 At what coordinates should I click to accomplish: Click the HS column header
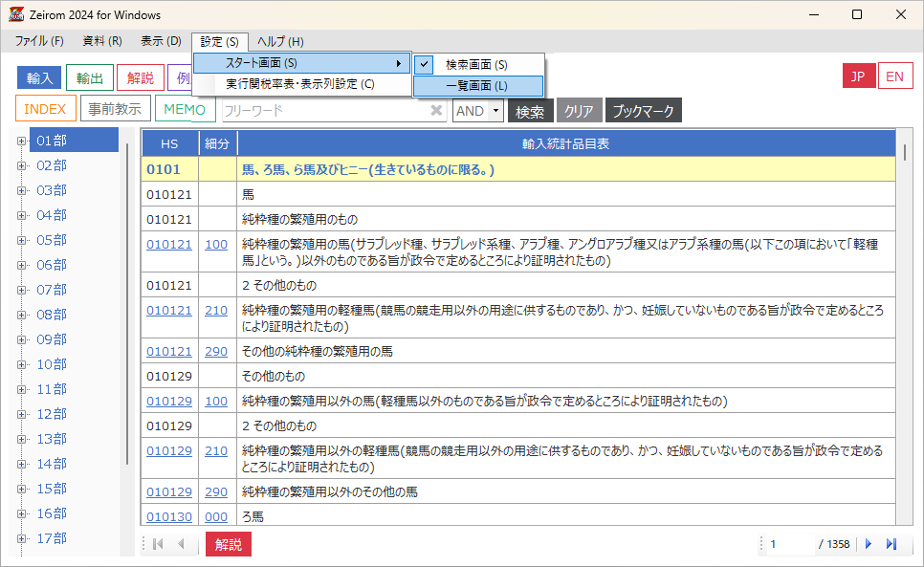click(169, 143)
